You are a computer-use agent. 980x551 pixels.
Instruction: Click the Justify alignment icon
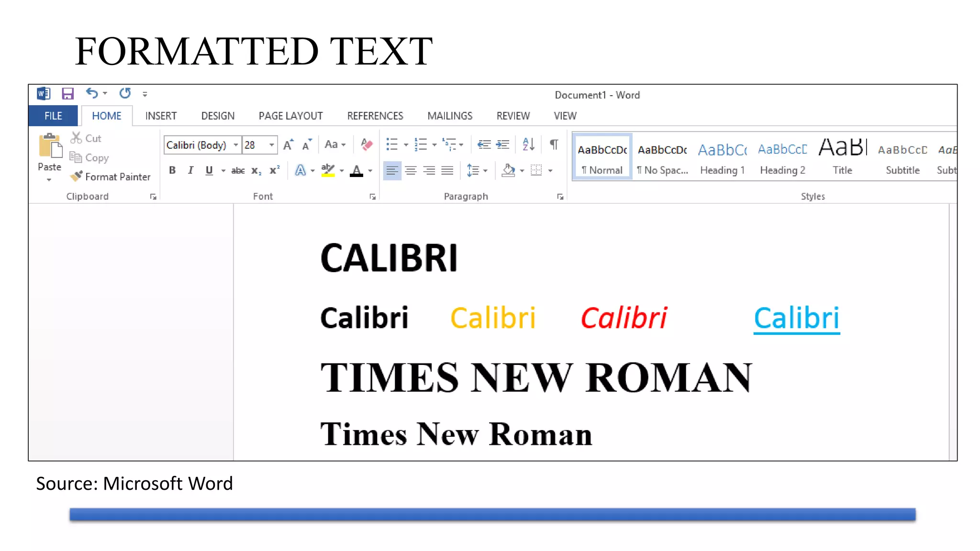click(447, 170)
